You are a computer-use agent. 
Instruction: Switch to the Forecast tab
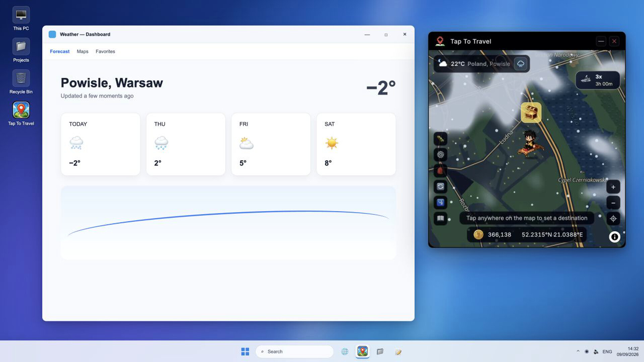click(x=60, y=51)
